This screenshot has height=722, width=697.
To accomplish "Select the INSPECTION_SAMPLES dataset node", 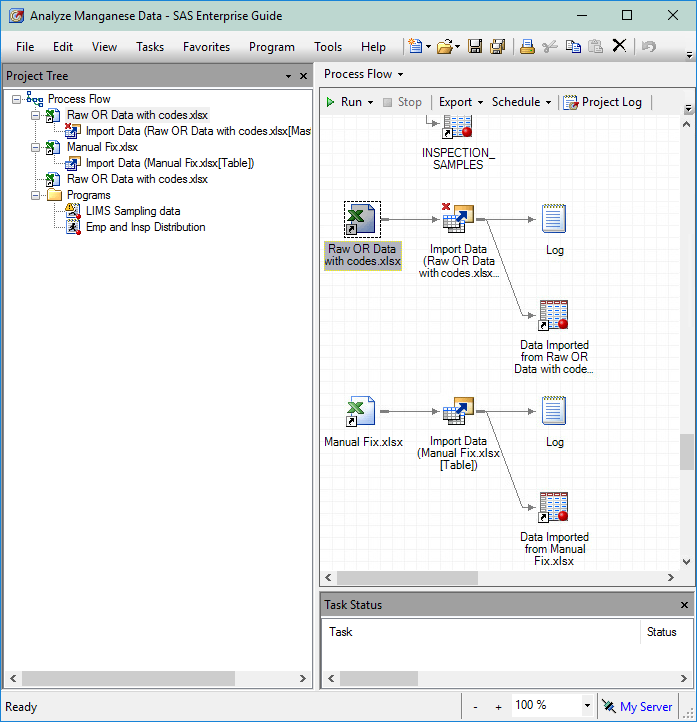I will tap(458, 128).
